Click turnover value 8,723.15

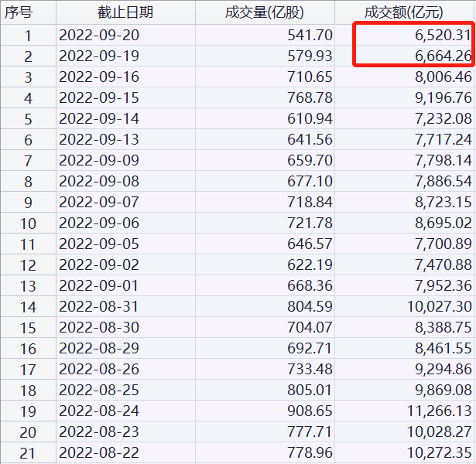click(x=443, y=202)
